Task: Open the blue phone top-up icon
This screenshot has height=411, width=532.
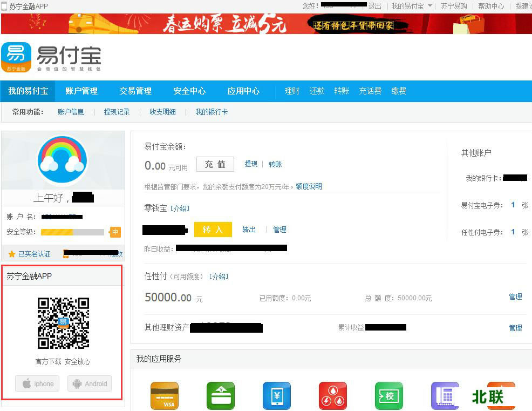Action: click(277, 396)
